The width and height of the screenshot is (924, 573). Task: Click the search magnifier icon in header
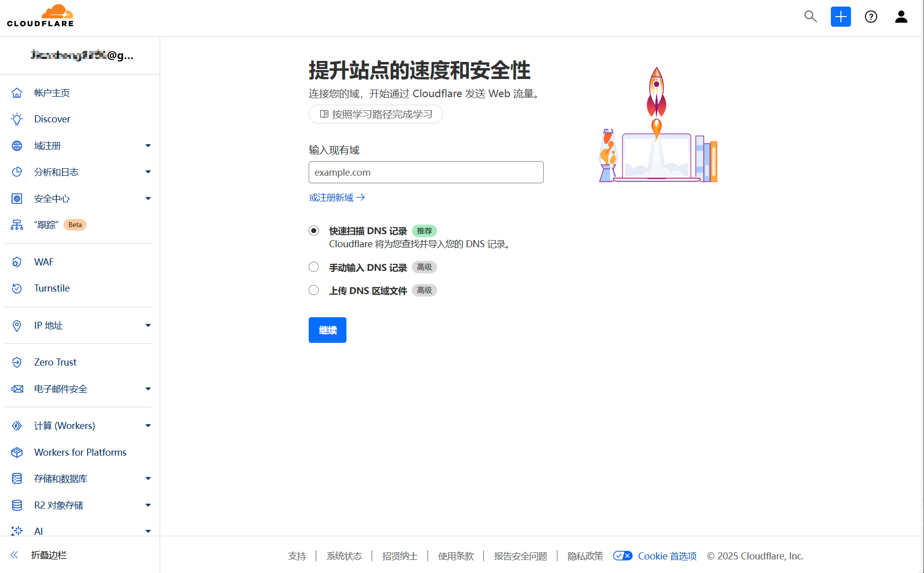point(810,17)
